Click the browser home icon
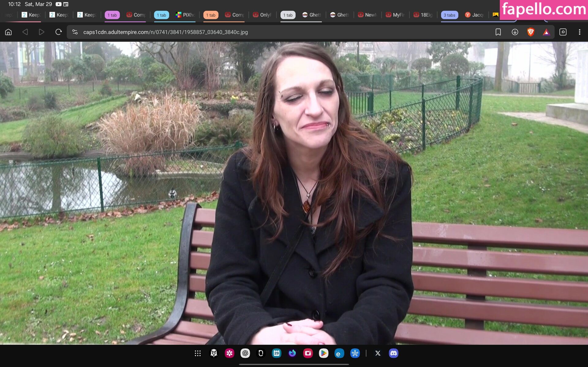 [9, 32]
